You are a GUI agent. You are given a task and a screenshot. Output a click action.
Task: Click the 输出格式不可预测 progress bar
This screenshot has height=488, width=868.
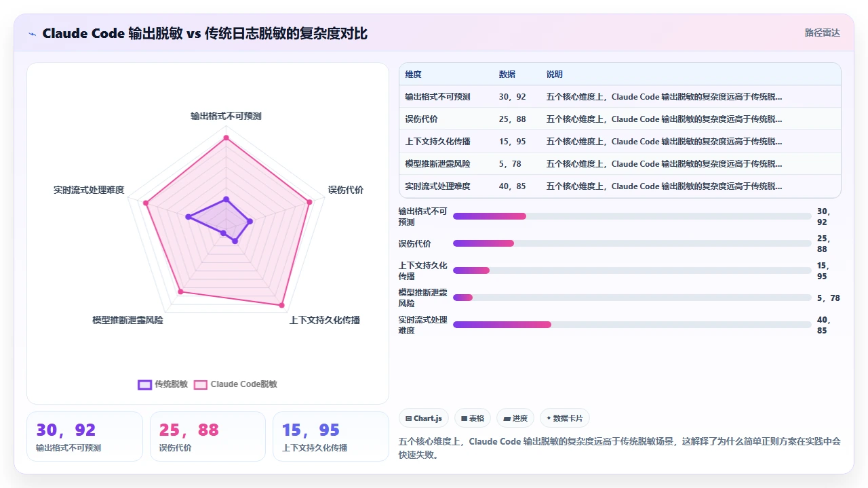click(x=632, y=216)
